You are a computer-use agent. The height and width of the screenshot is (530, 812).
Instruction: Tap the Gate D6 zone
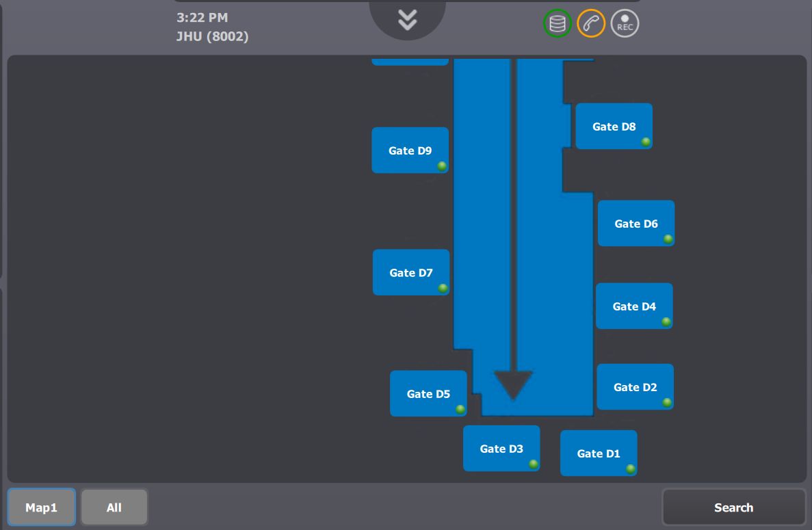[x=636, y=223]
